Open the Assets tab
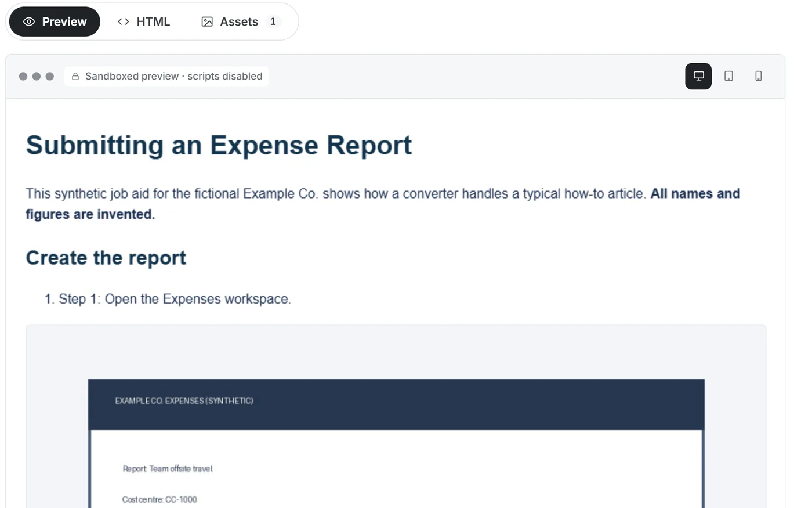 (x=241, y=21)
